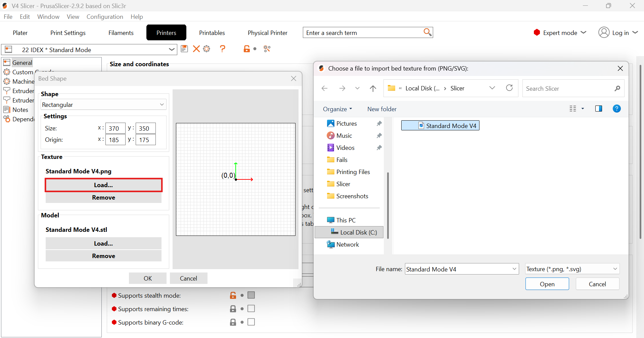Toggle the unlocked padlock icon in preset toolbar
Viewport: 644px width, 338px height.
246,49
